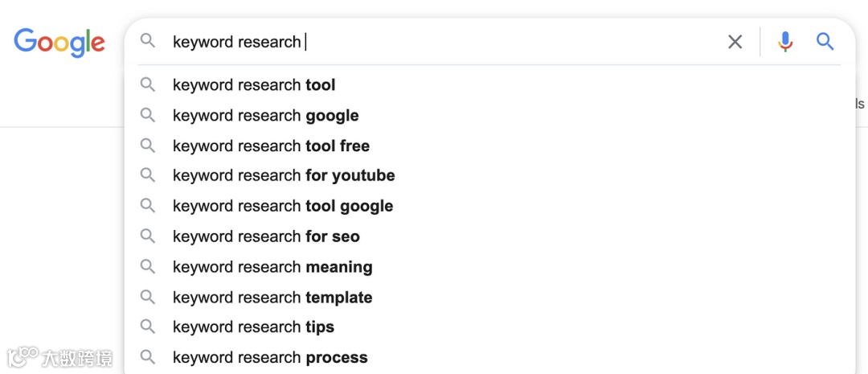
Task: Choose "keyword research template" suggestion
Action: tap(272, 298)
